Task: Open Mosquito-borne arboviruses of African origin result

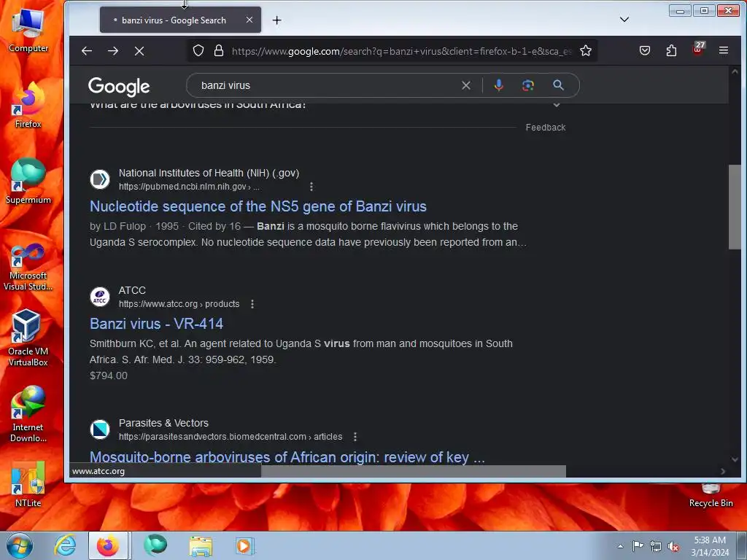Action: pyautogui.click(x=287, y=457)
